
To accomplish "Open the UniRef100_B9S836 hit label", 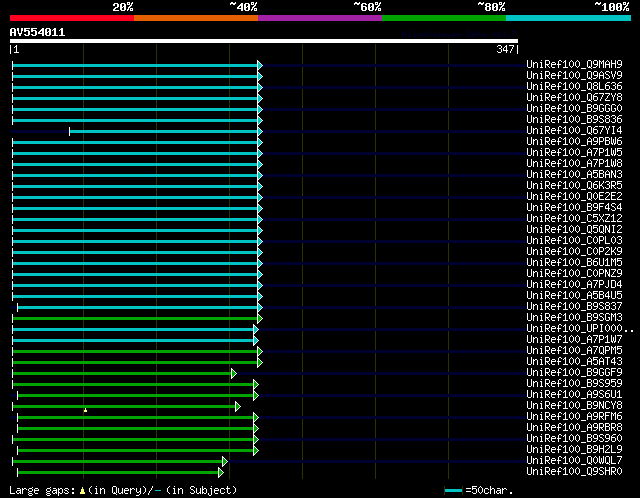I will (x=574, y=120).
